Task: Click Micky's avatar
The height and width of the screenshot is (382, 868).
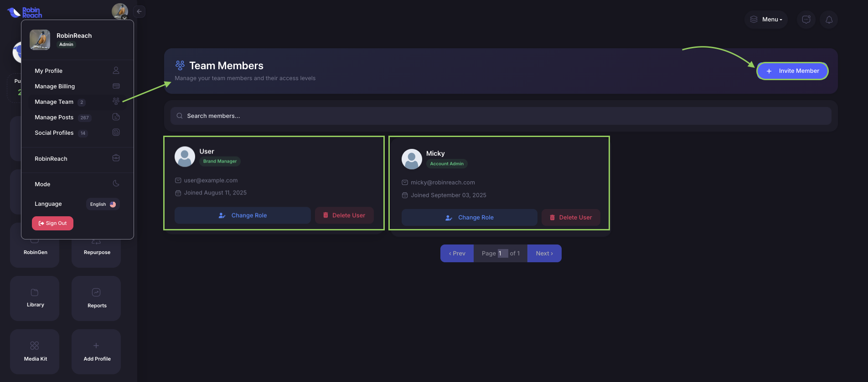Action: (412, 159)
